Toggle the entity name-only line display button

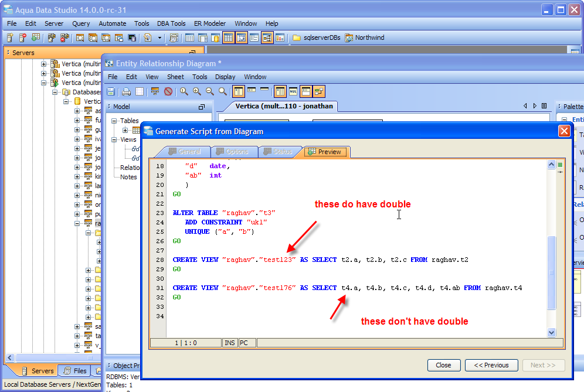264,89
